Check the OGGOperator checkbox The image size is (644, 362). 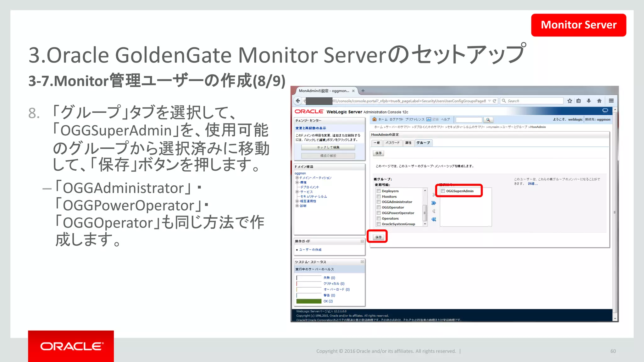point(379,207)
